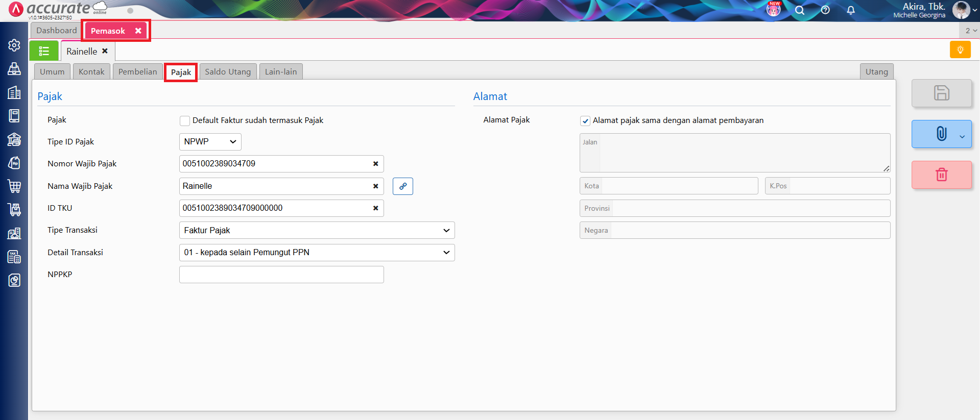This screenshot has width=980, height=420.
Task: Open the settings gear in sidebar
Action: (14, 45)
